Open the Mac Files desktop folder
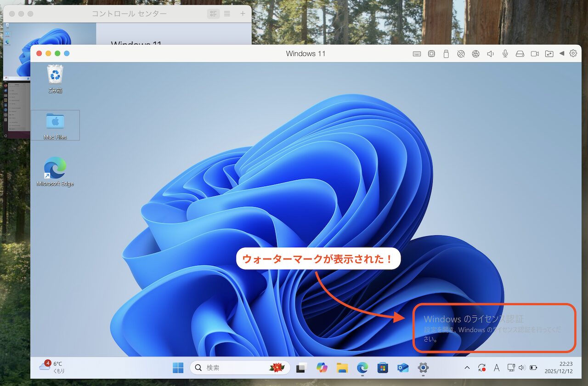Screen dimensions: 588x386 55,125
